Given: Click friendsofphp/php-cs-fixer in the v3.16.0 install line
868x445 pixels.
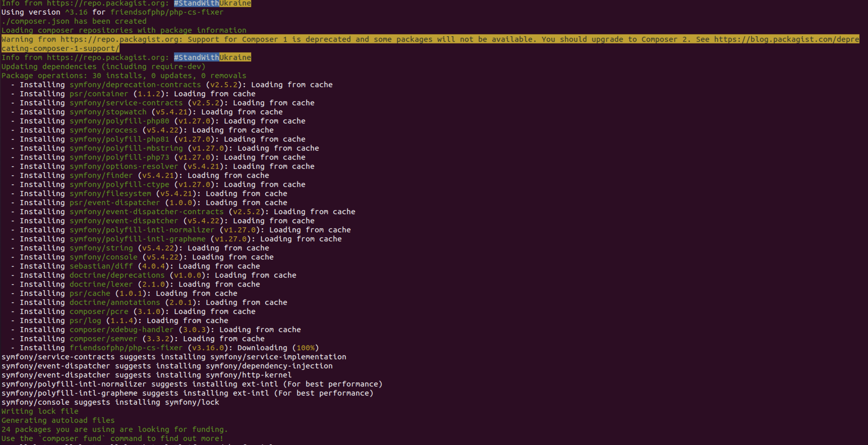Looking at the screenshot, I should point(126,348).
